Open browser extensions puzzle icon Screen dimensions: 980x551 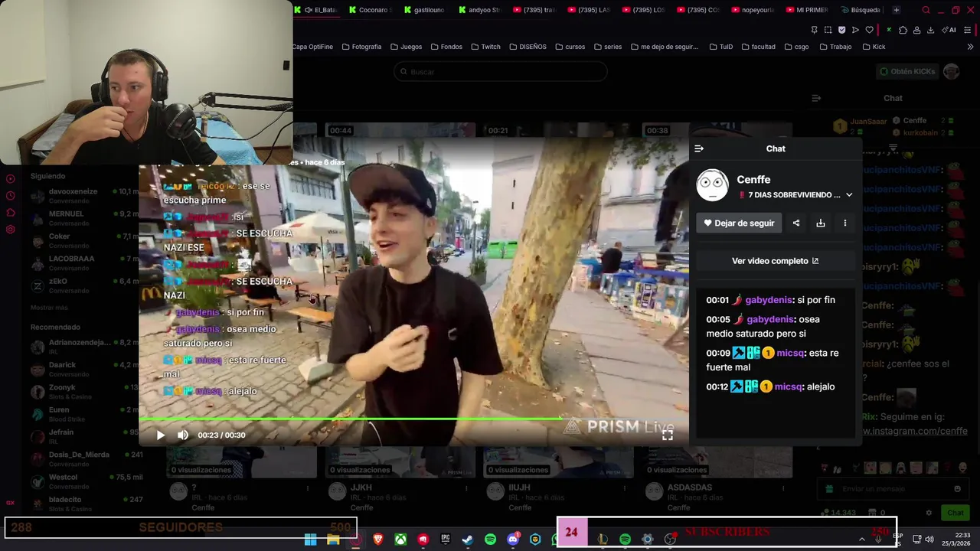tap(903, 30)
